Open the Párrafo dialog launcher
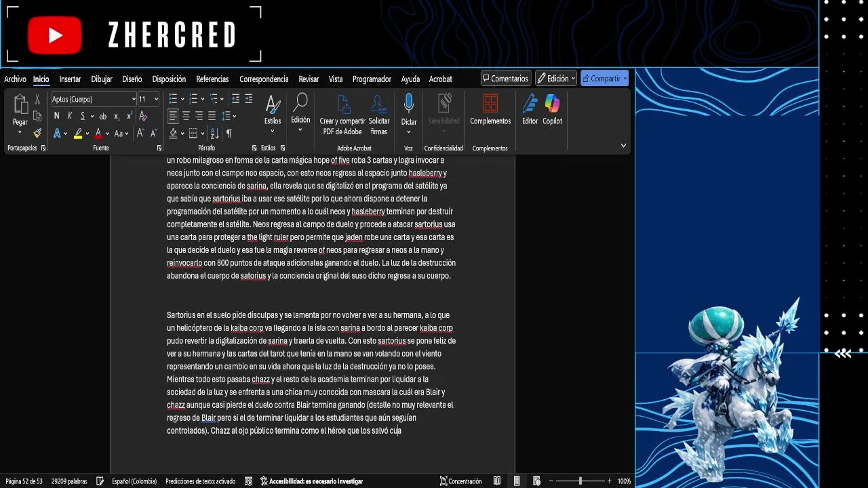Image resolution: width=868 pixels, height=488 pixels. point(254,148)
